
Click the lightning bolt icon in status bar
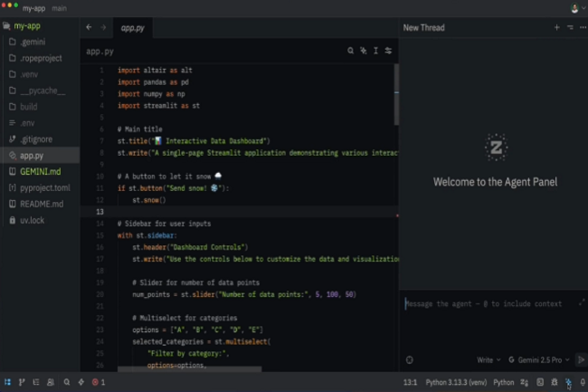(81, 382)
